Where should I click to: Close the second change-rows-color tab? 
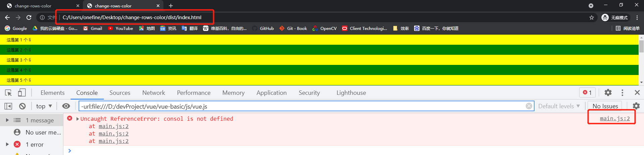tap(158, 6)
